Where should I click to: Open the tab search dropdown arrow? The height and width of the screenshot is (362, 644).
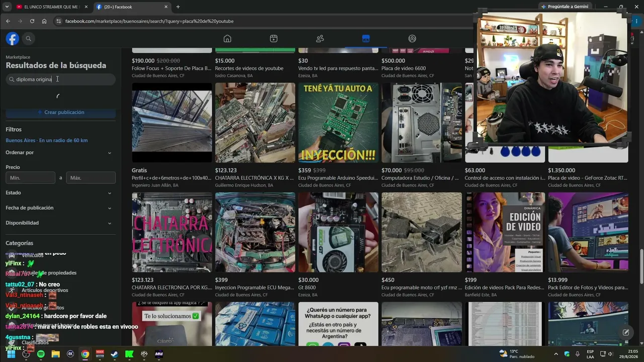pos(7,7)
